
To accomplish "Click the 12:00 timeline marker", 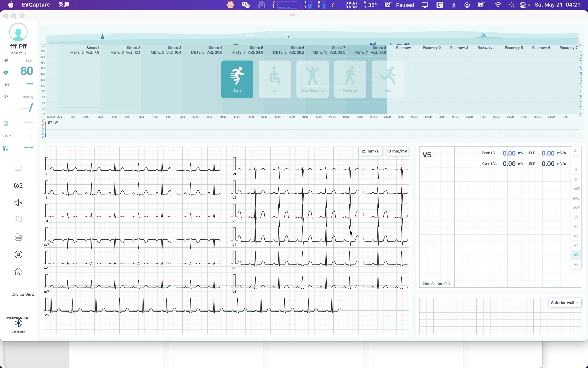I will (x=223, y=117).
